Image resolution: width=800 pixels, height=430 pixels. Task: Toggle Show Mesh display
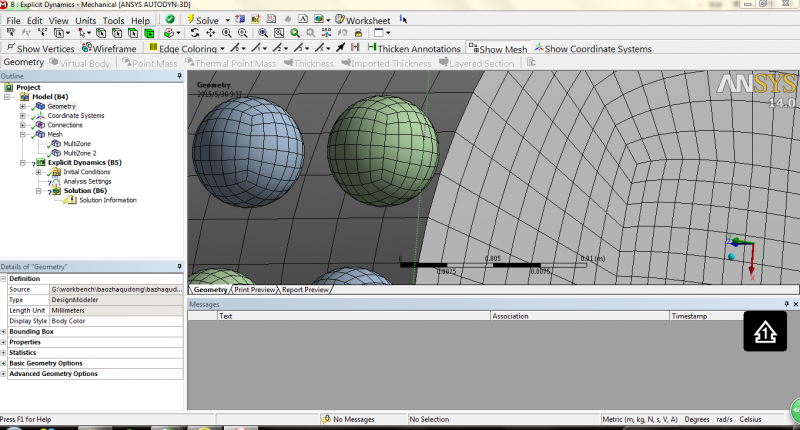[498, 48]
